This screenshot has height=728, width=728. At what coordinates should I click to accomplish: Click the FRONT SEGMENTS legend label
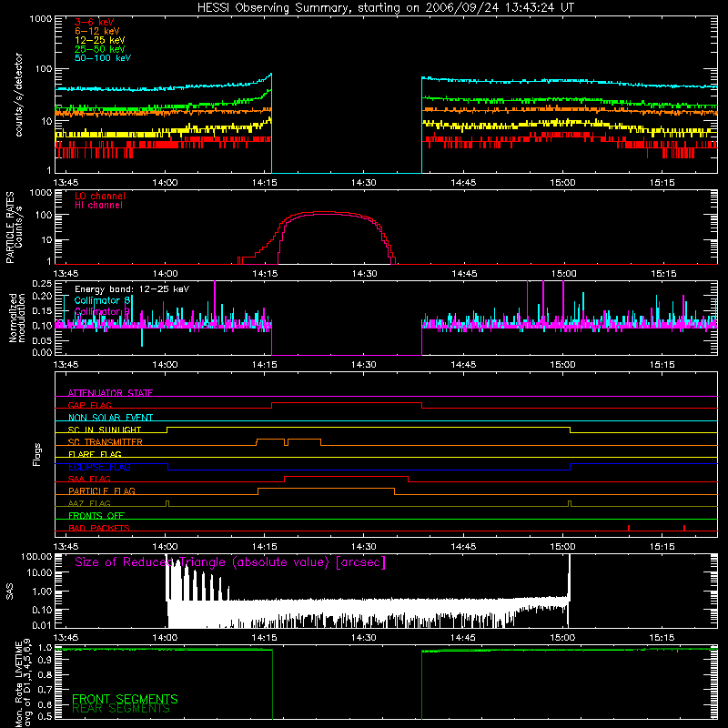(x=125, y=699)
